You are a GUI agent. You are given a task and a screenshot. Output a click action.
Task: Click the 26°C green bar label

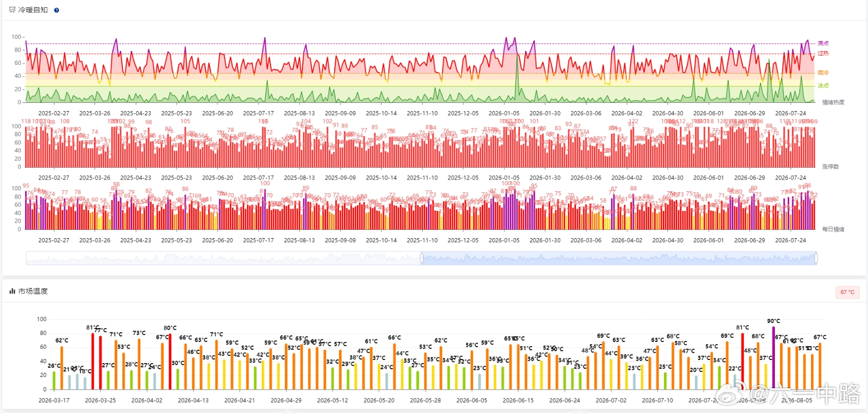point(54,366)
